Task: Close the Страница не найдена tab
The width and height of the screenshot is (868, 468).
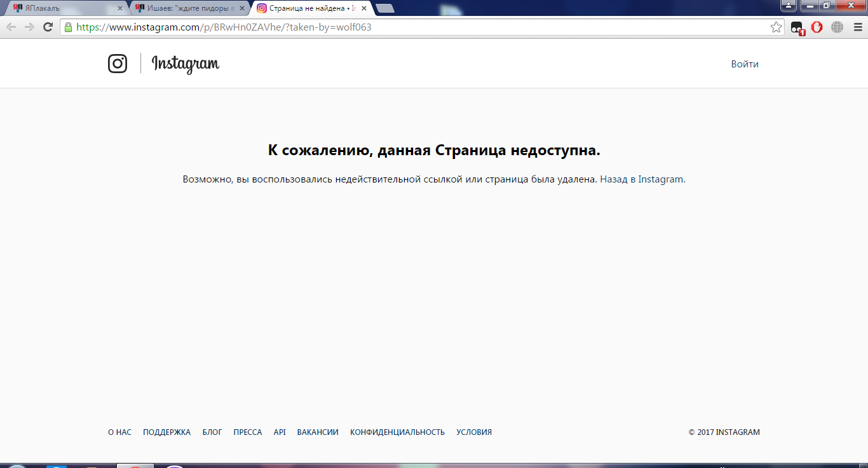Action: pos(364,8)
